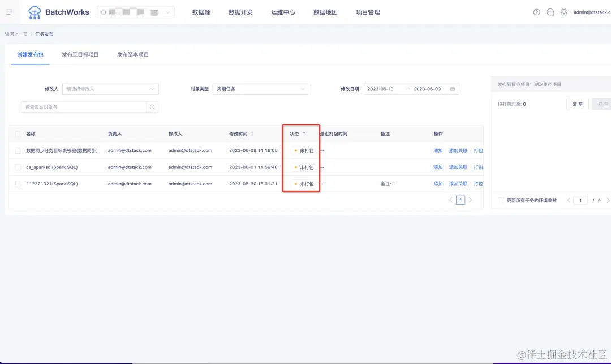Image resolution: width=611 pixels, height=364 pixels.
Task: Click timestamp 2023-06-09 11:16:05
Action: 253,150
